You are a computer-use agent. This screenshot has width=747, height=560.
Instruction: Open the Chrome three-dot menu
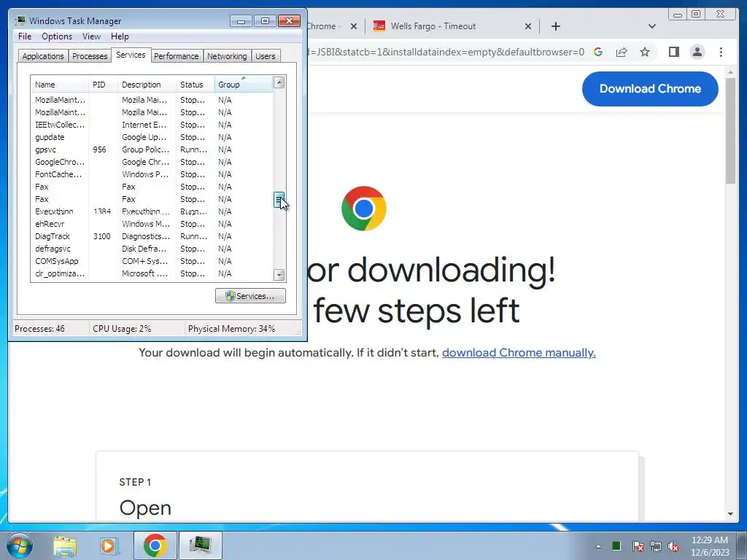[x=721, y=52]
